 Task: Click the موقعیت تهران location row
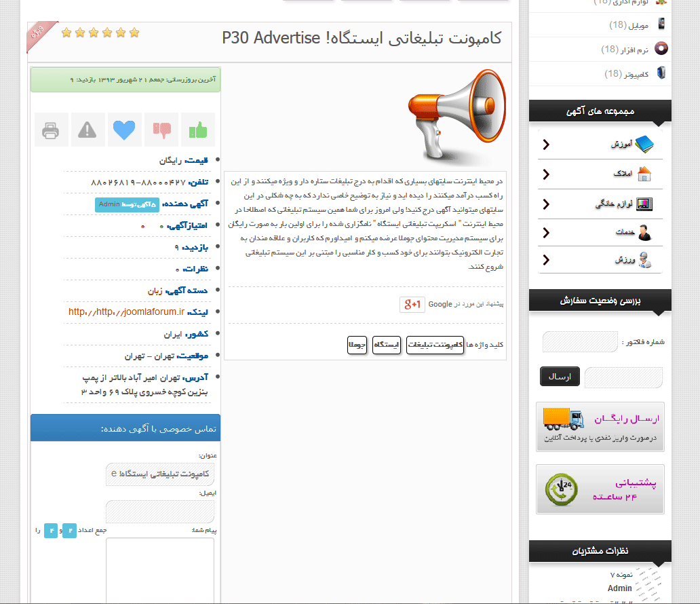click(x=166, y=356)
